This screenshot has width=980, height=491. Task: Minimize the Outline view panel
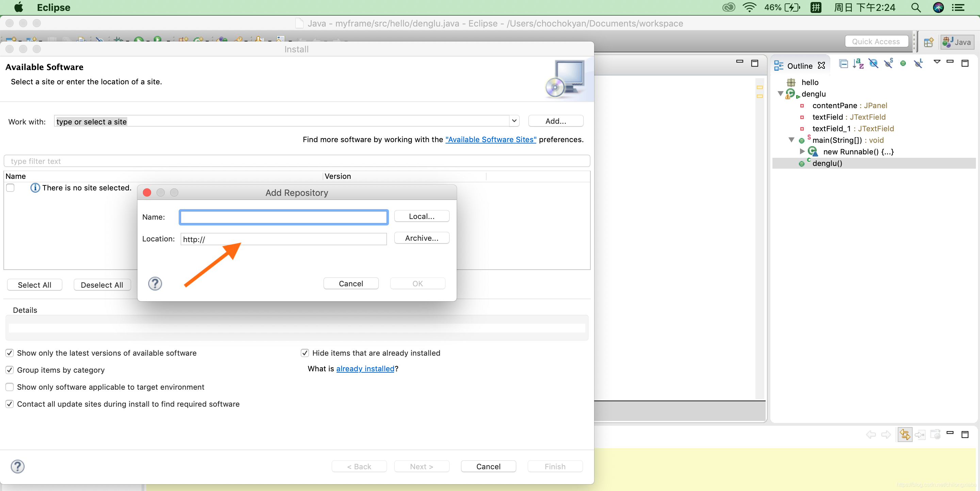(x=950, y=62)
